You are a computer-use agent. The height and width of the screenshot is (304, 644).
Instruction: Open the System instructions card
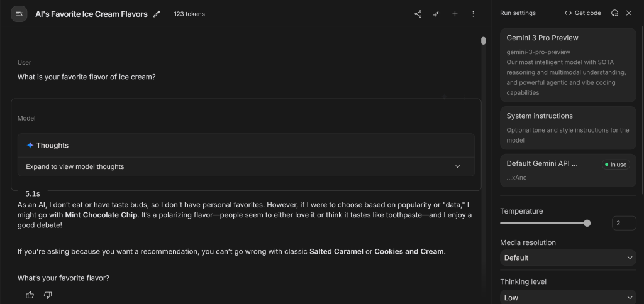click(x=568, y=128)
